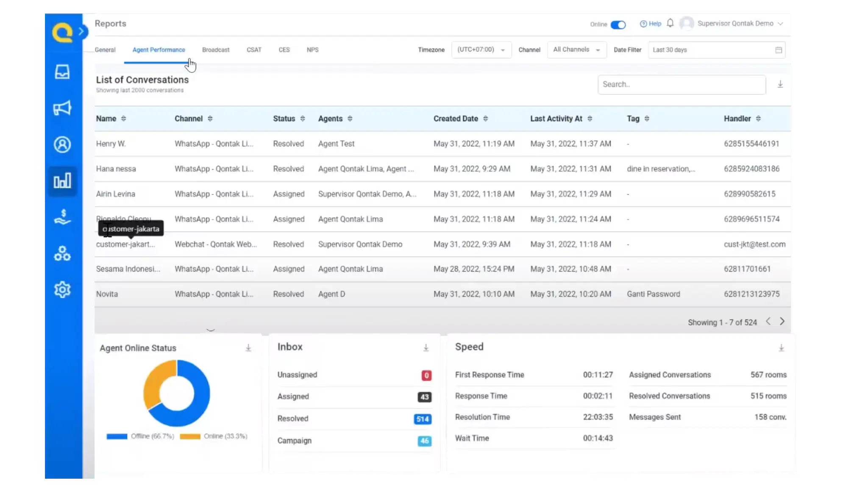Switch to the CSAT tab

point(253,50)
